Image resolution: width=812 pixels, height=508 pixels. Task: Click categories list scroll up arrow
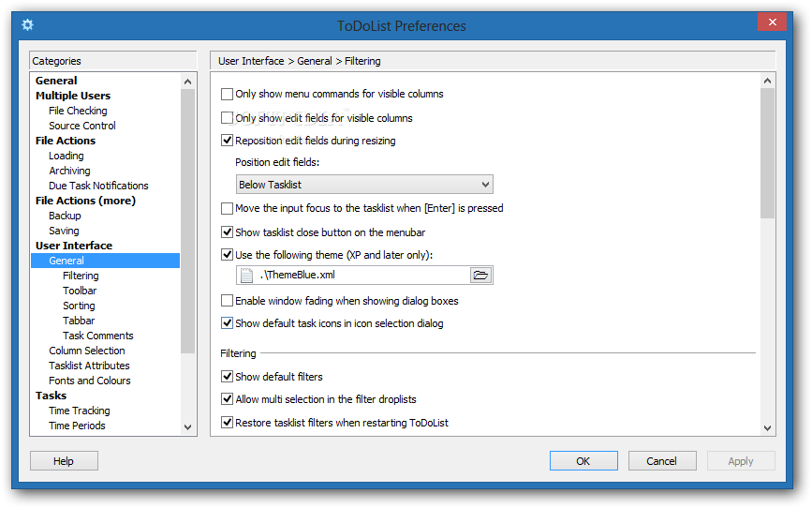(x=188, y=82)
